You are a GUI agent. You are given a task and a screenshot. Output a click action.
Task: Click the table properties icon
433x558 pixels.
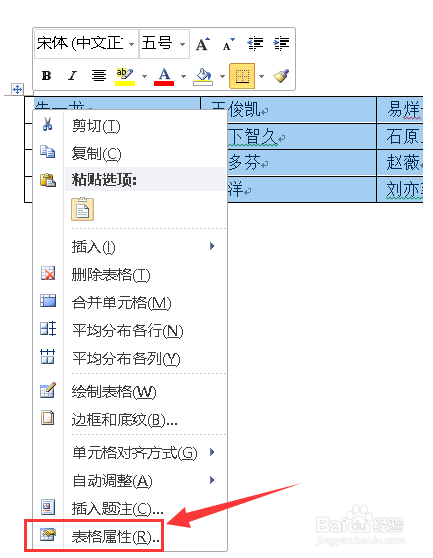pyautogui.click(x=48, y=534)
